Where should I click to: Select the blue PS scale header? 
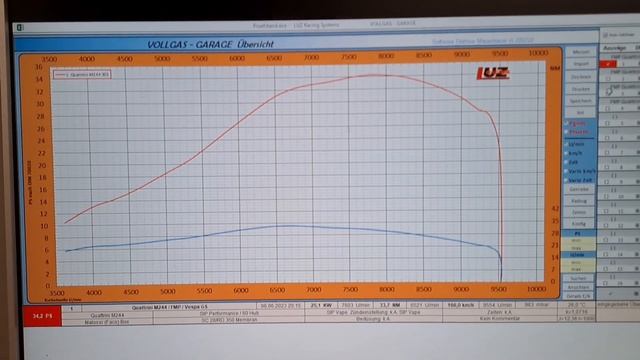(x=578, y=234)
